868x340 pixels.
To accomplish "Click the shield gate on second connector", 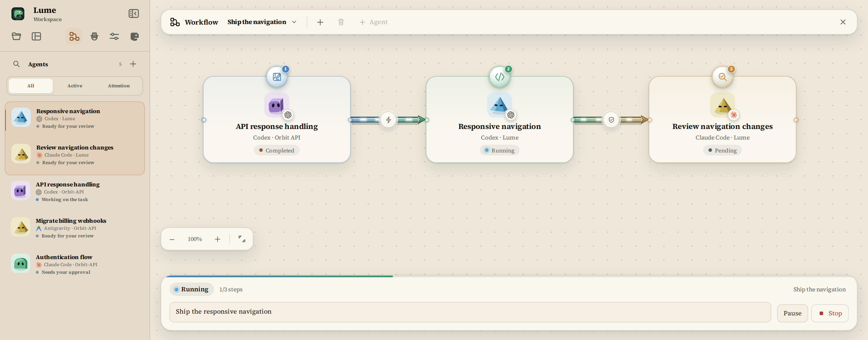I will tap(611, 120).
